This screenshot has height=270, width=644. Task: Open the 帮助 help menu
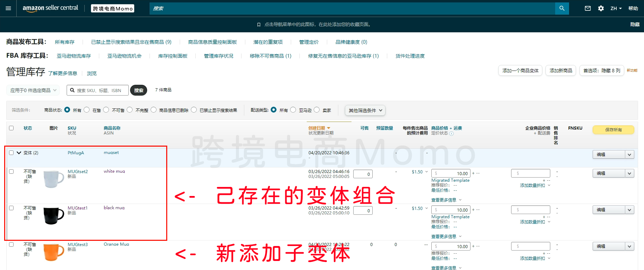633,8
